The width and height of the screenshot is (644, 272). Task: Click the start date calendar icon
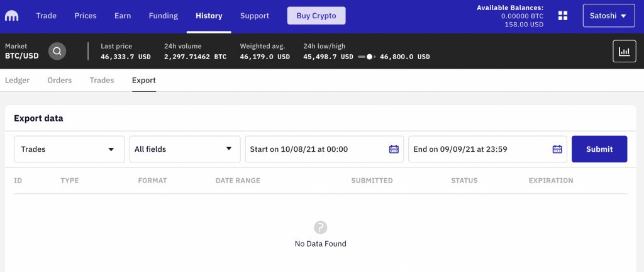tap(394, 149)
